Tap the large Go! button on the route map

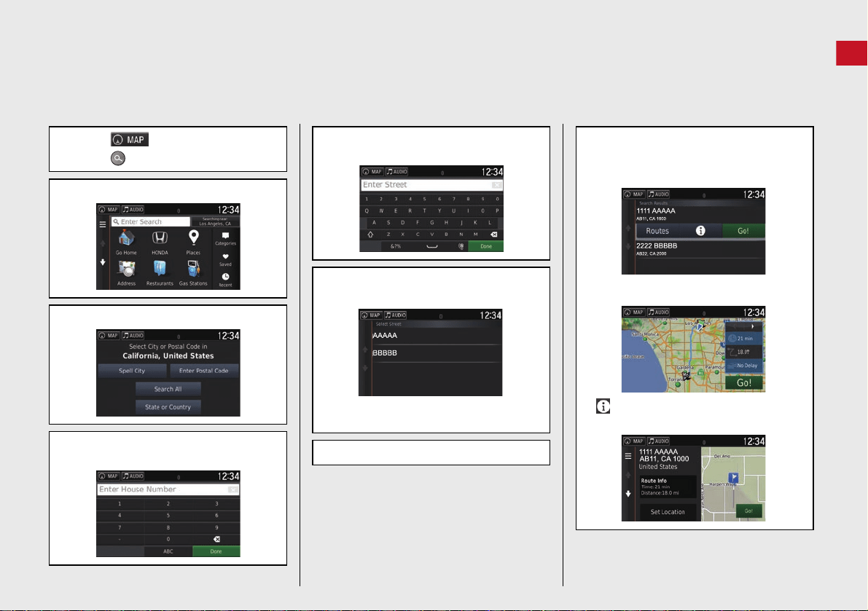click(x=744, y=382)
